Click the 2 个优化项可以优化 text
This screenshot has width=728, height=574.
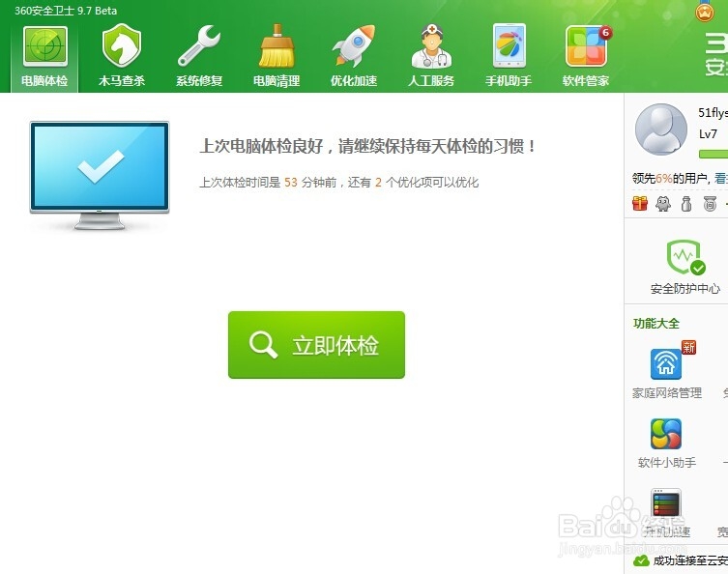click(426, 183)
